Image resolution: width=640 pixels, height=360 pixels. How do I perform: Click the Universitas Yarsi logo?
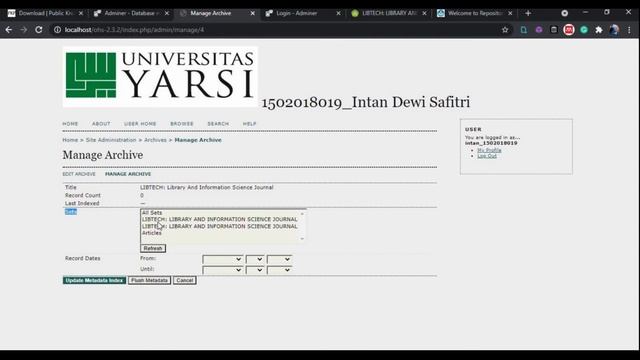(160, 77)
